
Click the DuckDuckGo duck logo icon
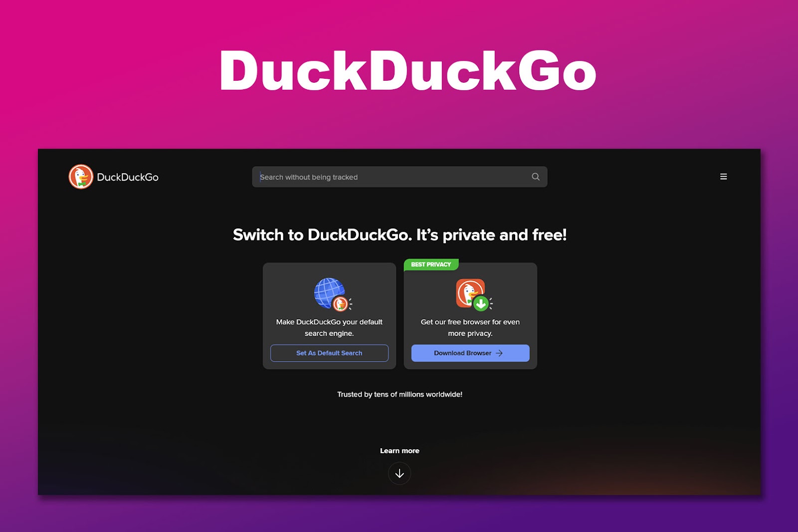(x=81, y=177)
